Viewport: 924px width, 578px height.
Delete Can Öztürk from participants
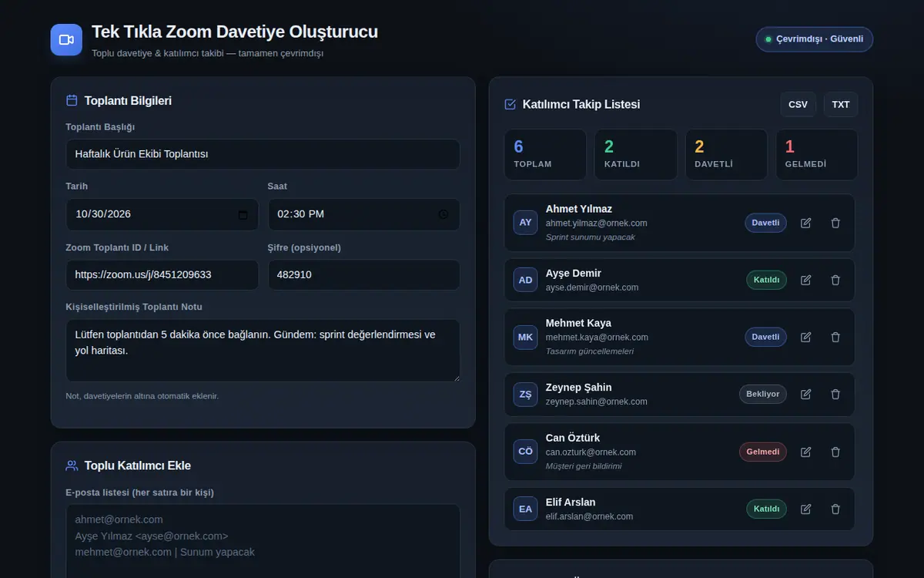pos(835,452)
